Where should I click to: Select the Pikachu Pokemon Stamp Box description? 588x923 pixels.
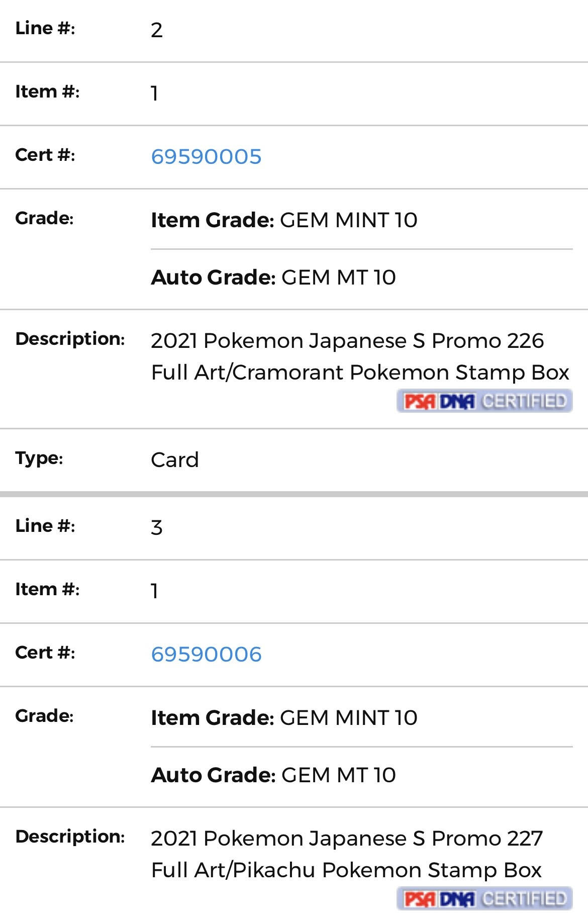point(347,854)
